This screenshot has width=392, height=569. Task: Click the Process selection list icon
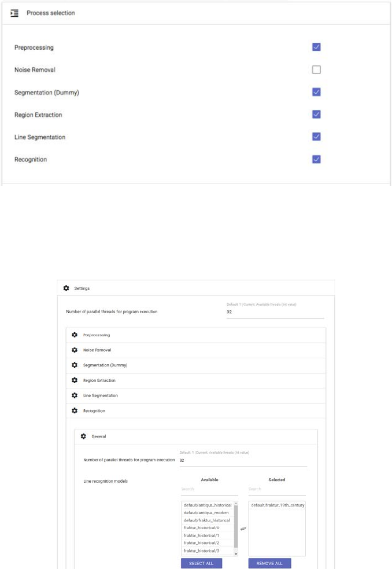15,13
